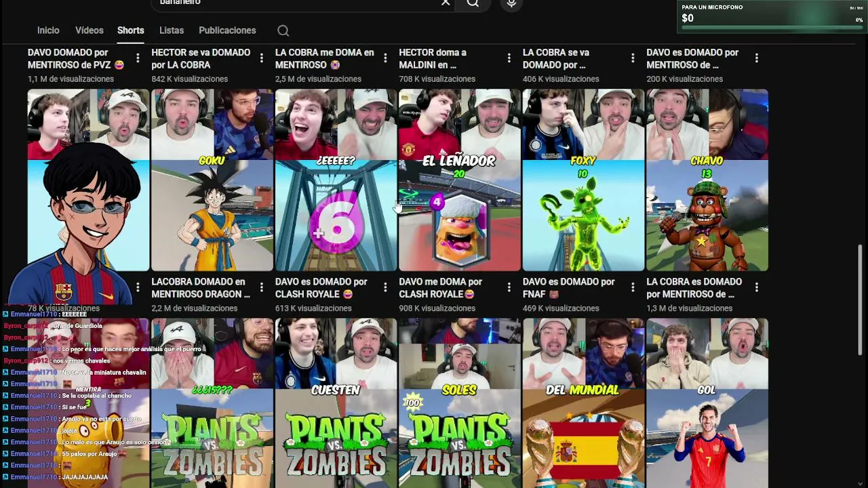Click '406 K visualizaciones' view count
Image resolution: width=868 pixels, height=488 pixels.
click(561, 79)
